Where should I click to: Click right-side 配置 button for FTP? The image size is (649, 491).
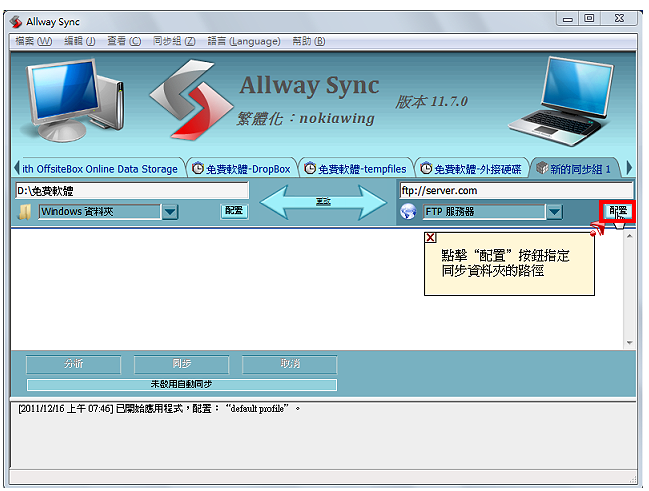click(x=618, y=212)
